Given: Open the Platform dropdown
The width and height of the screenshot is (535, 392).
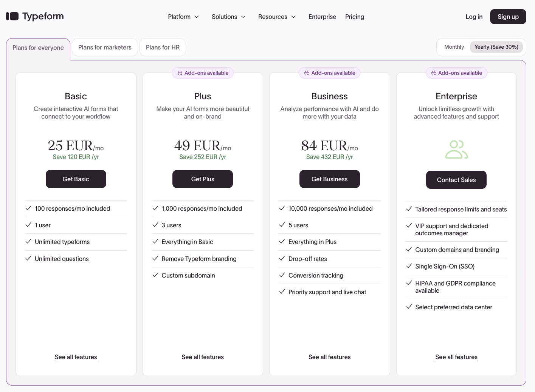Looking at the screenshot, I should tap(183, 17).
